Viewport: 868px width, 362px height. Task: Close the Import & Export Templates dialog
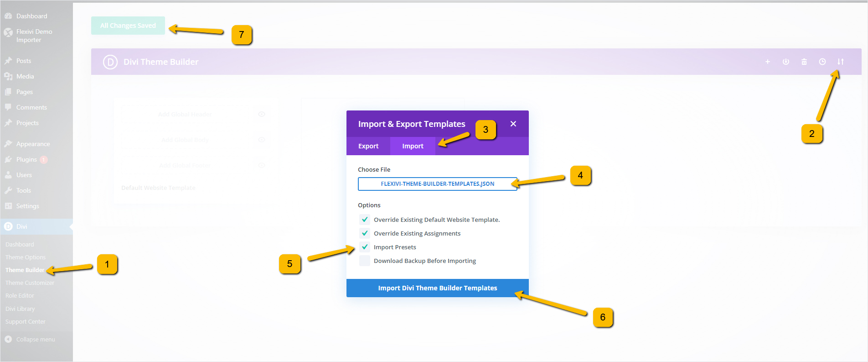click(513, 124)
